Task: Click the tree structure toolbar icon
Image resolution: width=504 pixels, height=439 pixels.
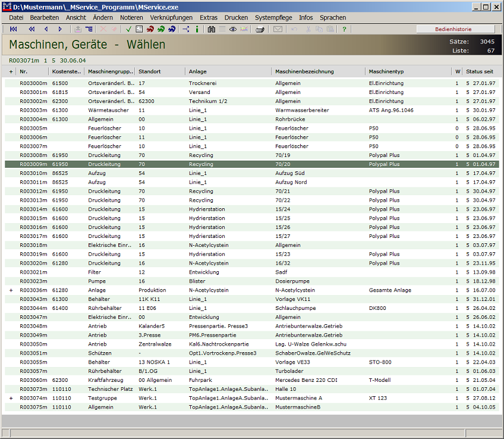Action: tap(185, 29)
